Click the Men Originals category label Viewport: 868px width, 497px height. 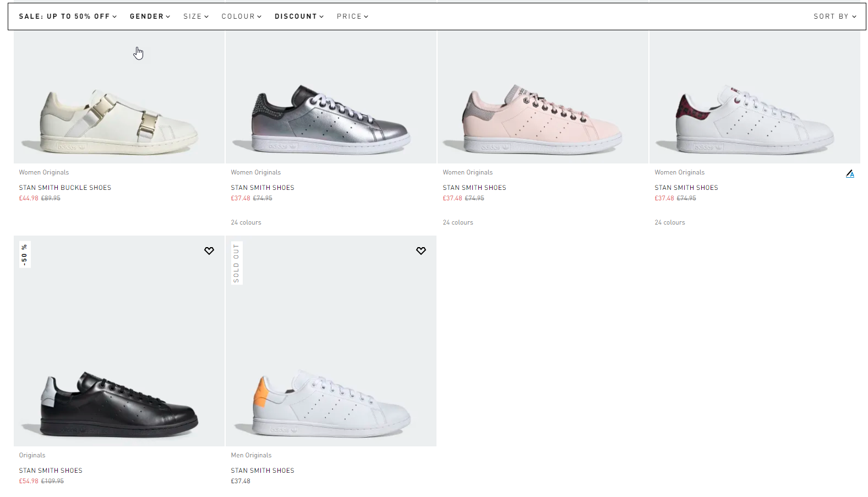251,455
